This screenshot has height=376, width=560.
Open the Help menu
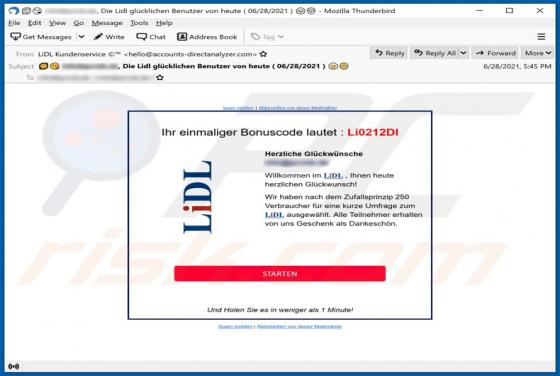coord(164,23)
